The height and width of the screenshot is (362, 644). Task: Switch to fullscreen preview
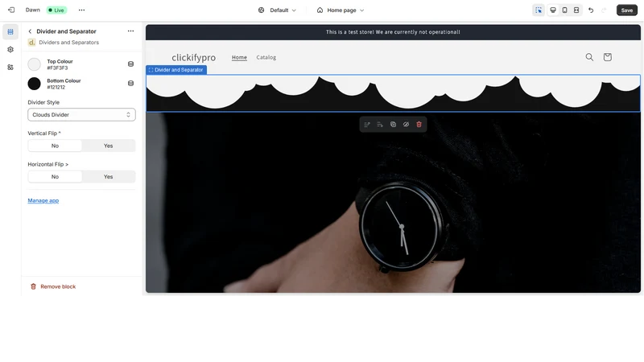tap(576, 10)
